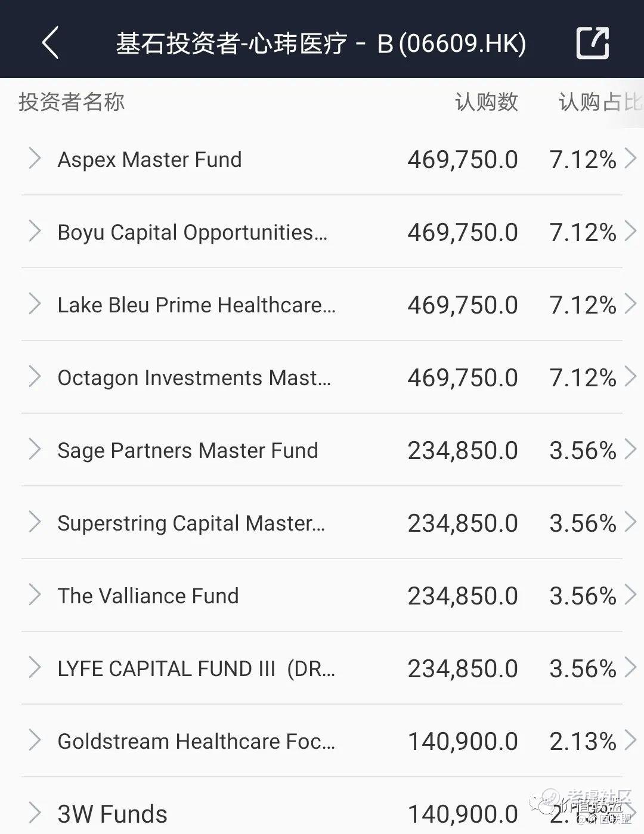Open right arrow beside Superstring 3.56%
Screen dimensions: 644x834
(630, 522)
